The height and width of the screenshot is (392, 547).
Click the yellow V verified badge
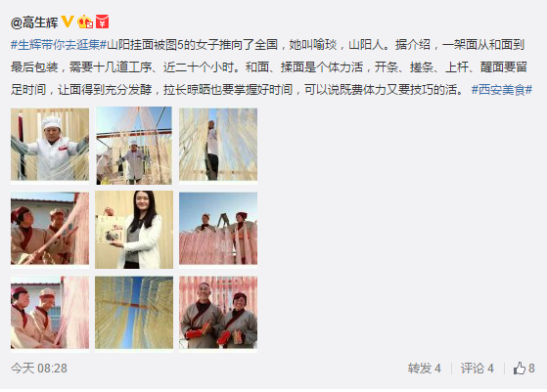point(68,22)
